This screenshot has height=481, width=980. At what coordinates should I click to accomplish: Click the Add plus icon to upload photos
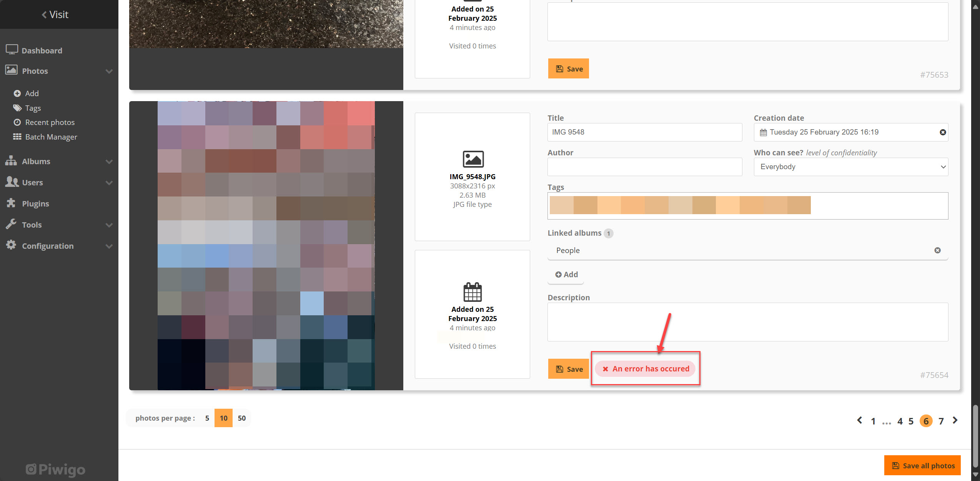(x=17, y=93)
